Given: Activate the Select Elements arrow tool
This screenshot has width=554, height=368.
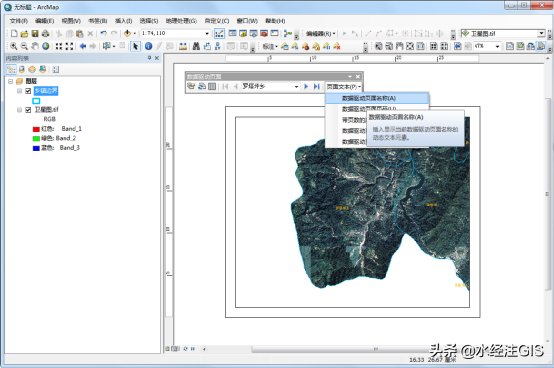Looking at the screenshot, I should pyautogui.click(x=135, y=46).
